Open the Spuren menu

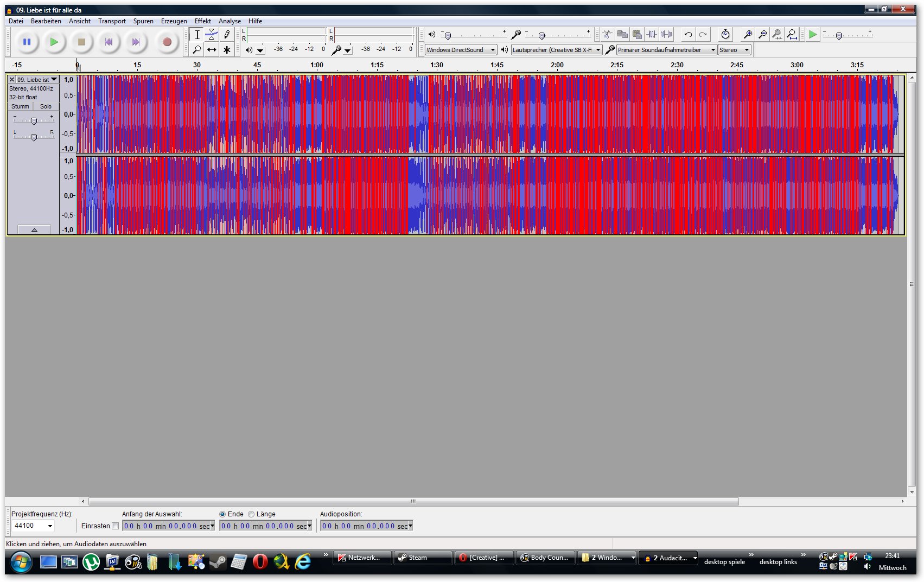(x=143, y=21)
